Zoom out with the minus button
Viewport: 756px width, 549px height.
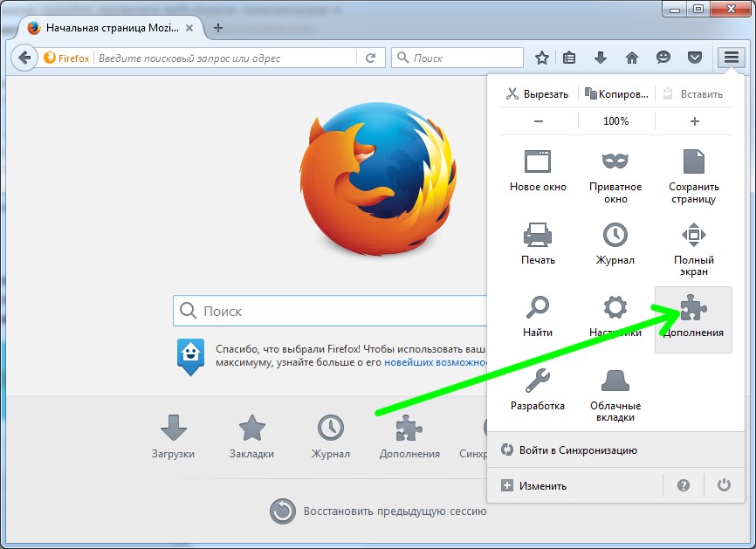pyautogui.click(x=539, y=121)
